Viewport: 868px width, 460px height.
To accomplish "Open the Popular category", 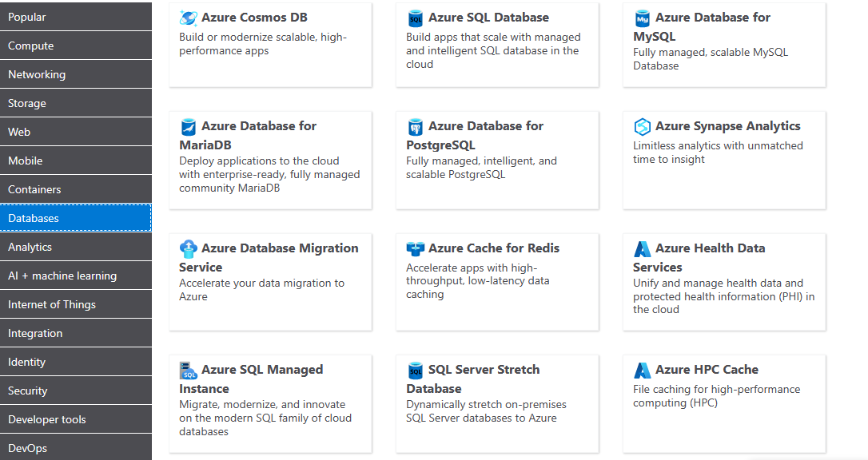I will (76, 17).
